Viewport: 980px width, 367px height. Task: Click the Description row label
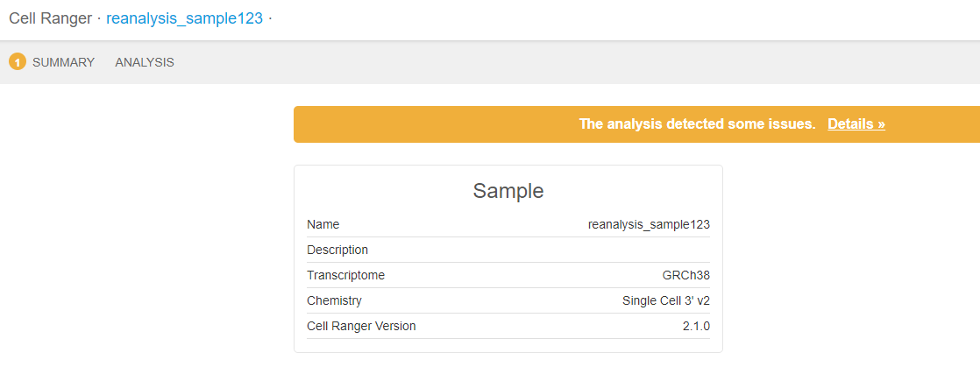(337, 250)
